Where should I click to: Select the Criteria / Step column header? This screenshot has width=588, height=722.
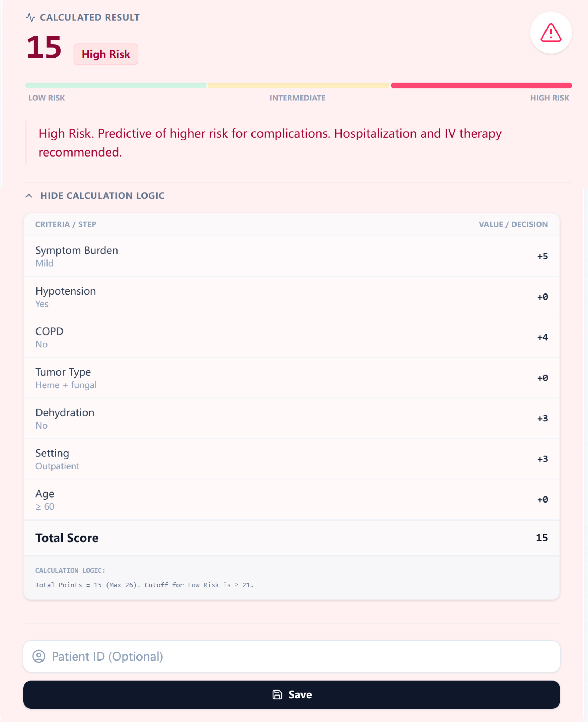point(66,224)
